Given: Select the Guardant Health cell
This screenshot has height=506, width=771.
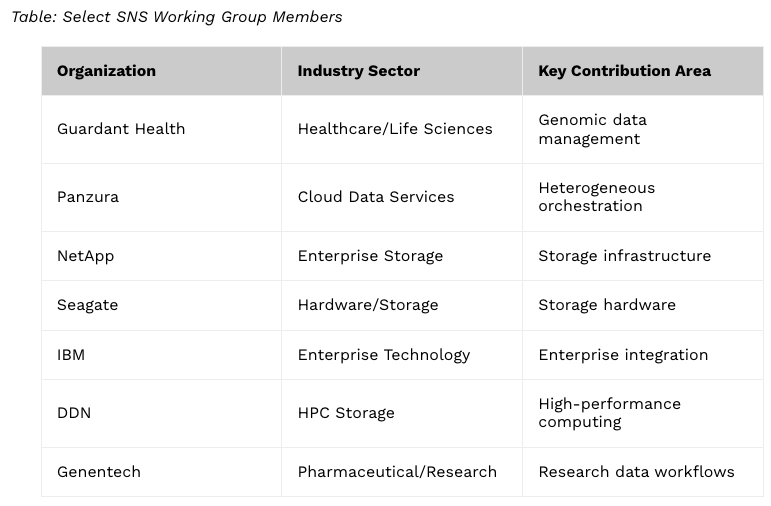Looking at the screenshot, I should pos(121,129).
